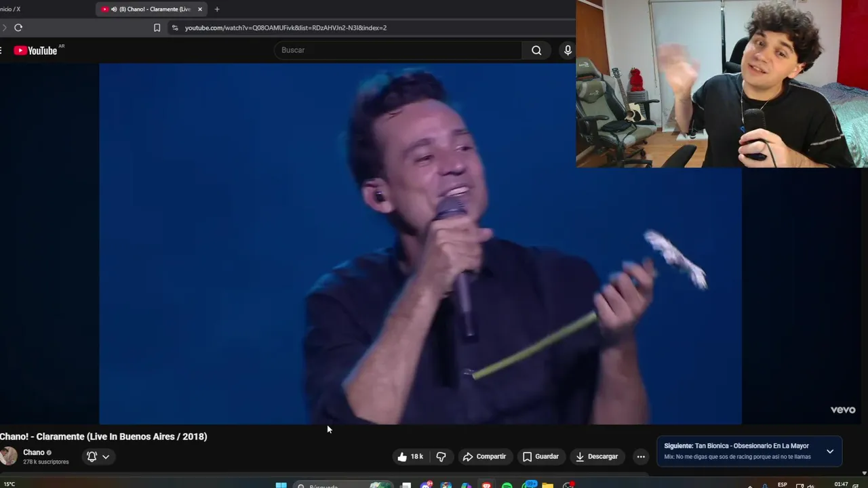Image resolution: width=868 pixels, height=488 pixels.
Task: Click the notification bell subscription icon
Action: point(92,457)
